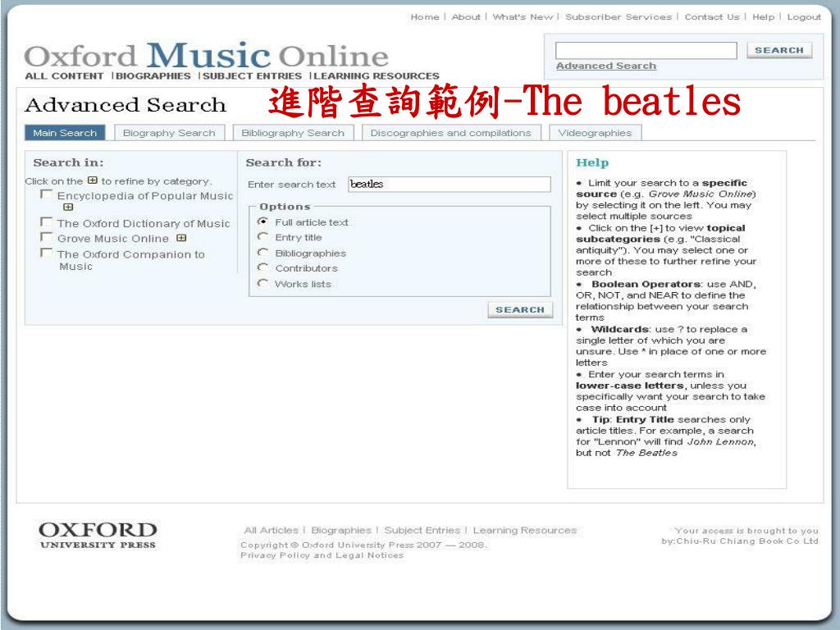Click the Enter search text field
The image size is (840, 630).
click(x=449, y=185)
